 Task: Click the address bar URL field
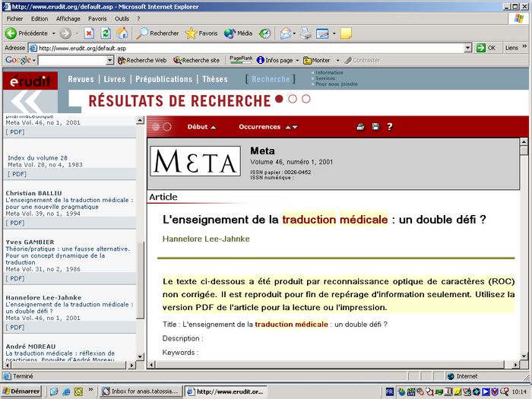[x=251, y=48]
